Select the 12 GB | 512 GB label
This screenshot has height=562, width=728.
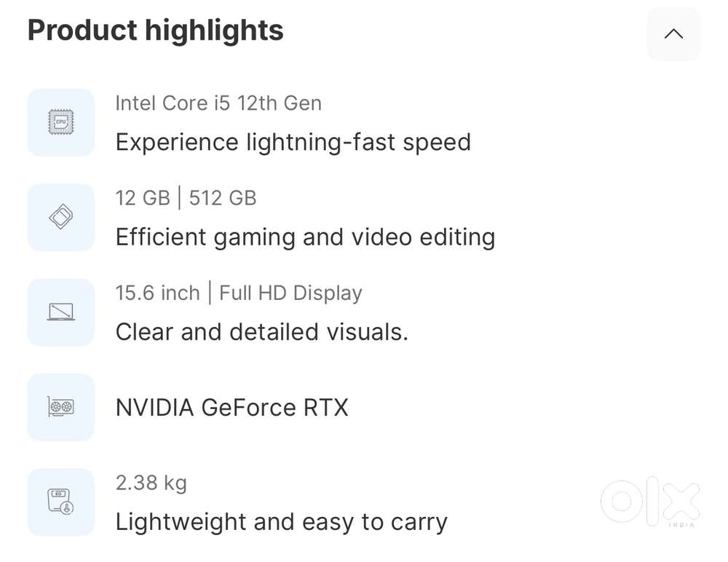pyautogui.click(x=186, y=197)
